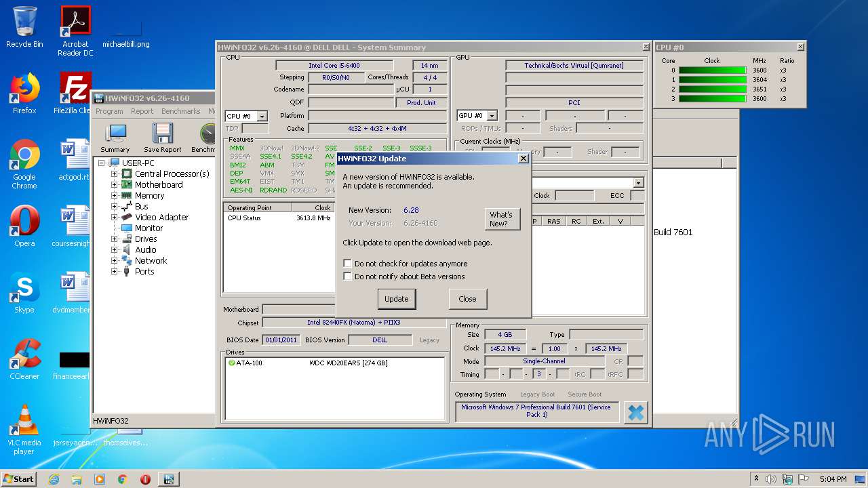
Task: Click the Update button
Action: pyautogui.click(x=397, y=299)
